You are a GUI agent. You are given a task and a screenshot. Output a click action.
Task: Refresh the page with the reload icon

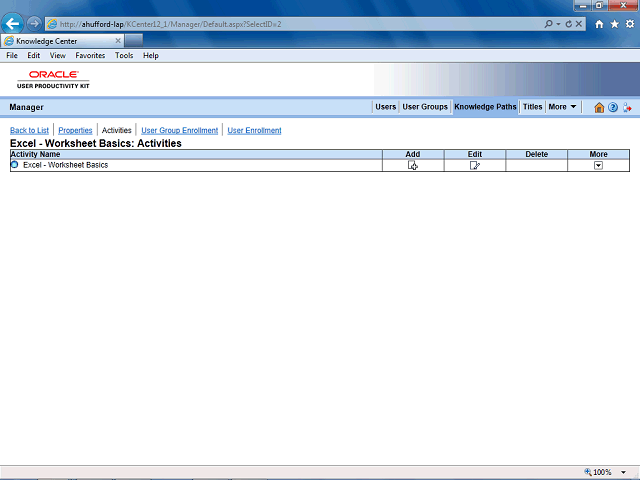(569, 24)
